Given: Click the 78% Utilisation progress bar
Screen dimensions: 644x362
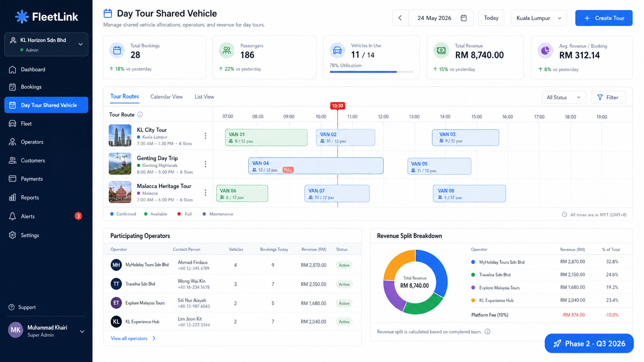Looking at the screenshot, I should [371, 72].
